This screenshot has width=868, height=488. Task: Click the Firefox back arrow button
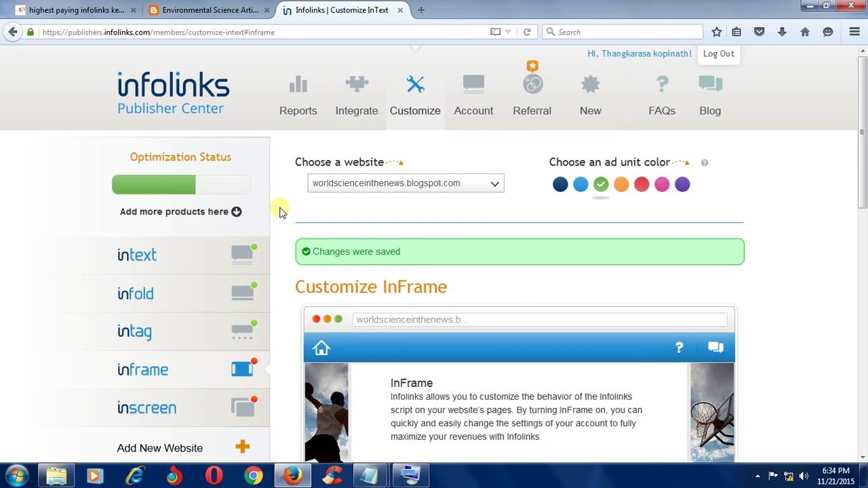click(x=13, y=32)
